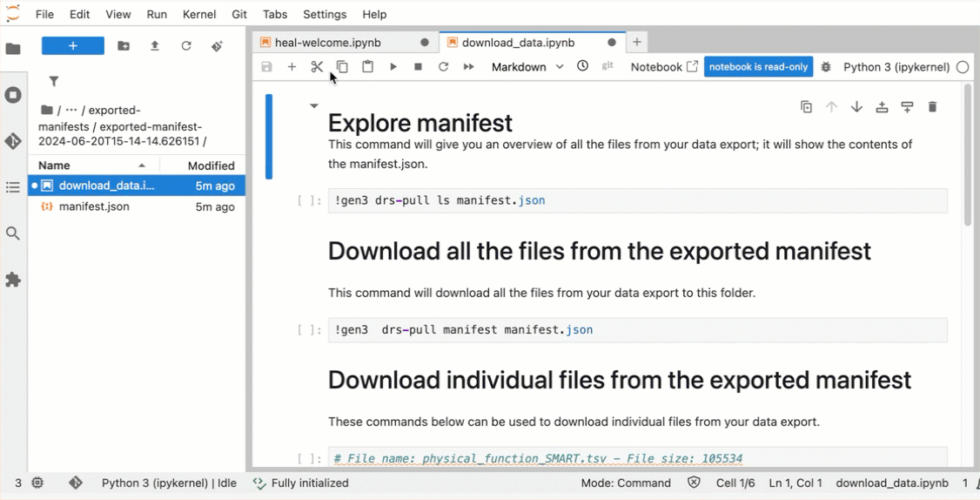Image resolution: width=980 pixels, height=500 pixels.
Task: Sort files by the Modified column
Action: [x=203, y=166]
